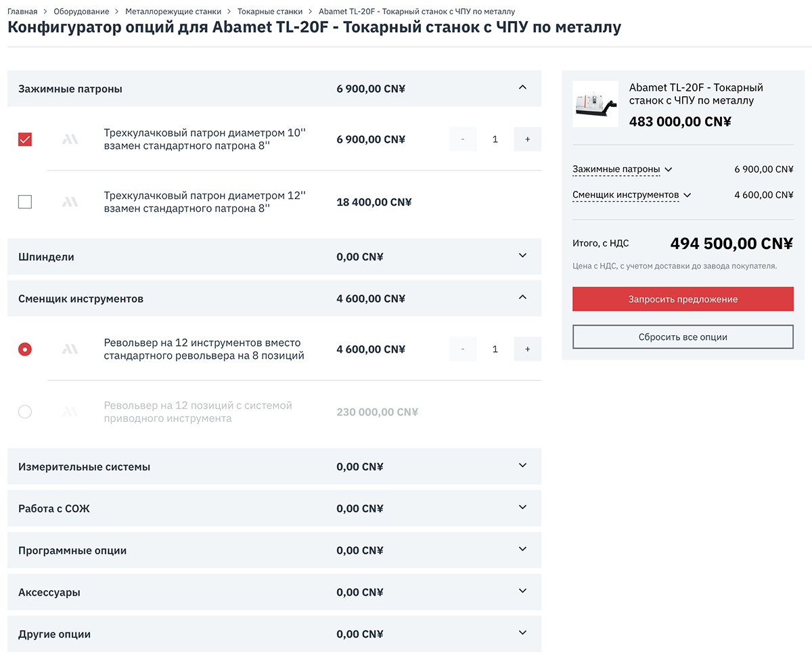Expand the Шпиндели section

click(522, 257)
